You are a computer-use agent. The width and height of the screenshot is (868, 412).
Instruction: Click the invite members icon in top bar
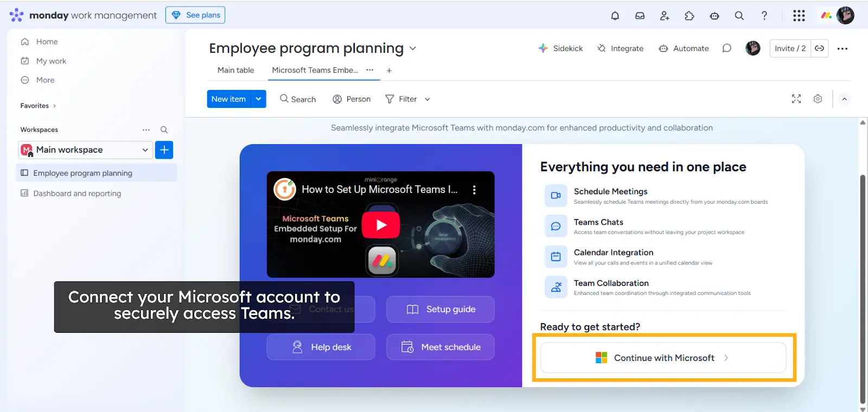(665, 16)
